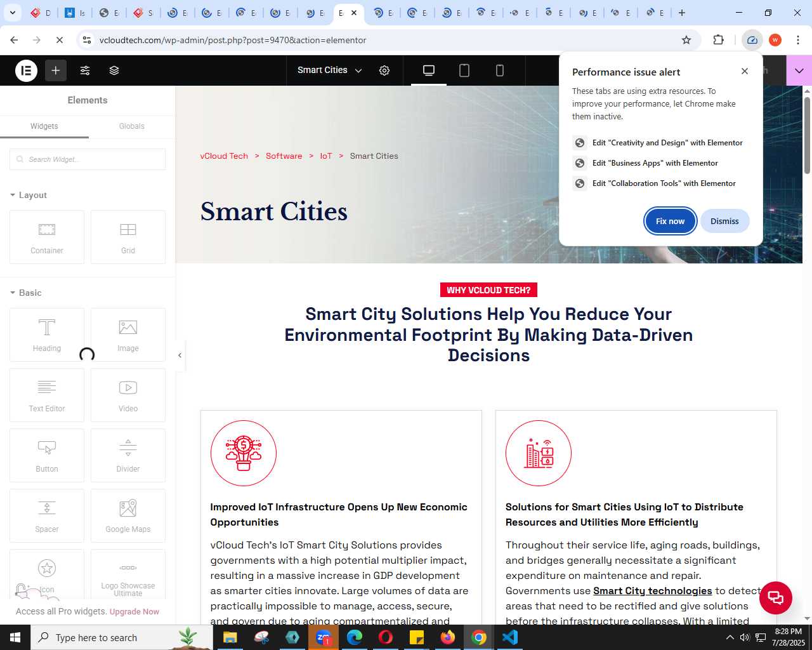Select the Google Maps widget
Viewport: 812px width, 650px height.
click(128, 516)
